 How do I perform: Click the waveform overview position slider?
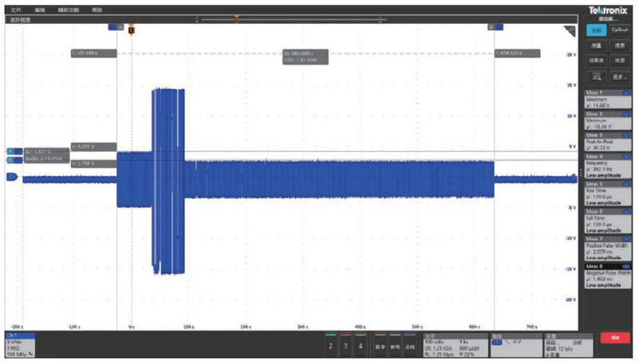(x=236, y=18)
